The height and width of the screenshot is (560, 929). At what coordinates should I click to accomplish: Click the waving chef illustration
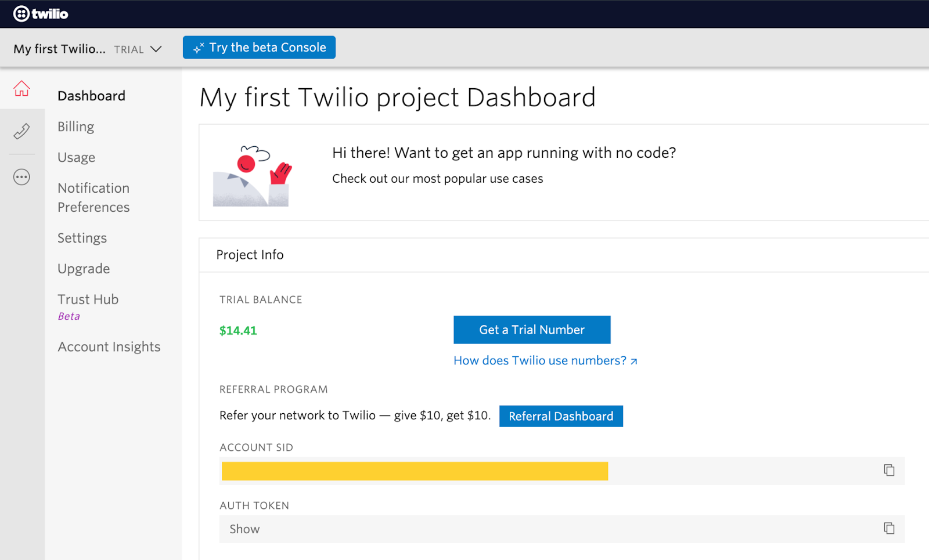point(252,176)
